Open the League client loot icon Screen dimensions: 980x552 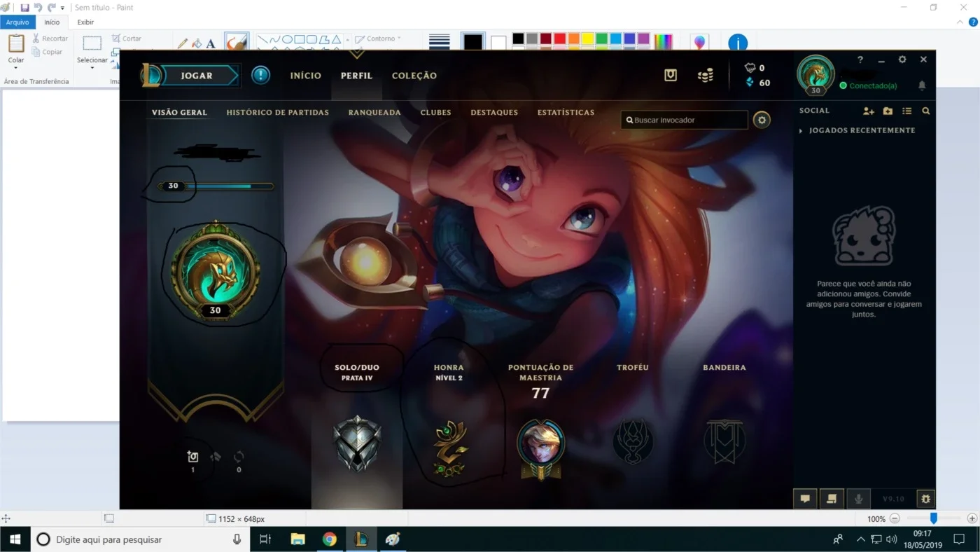[671, 75]
